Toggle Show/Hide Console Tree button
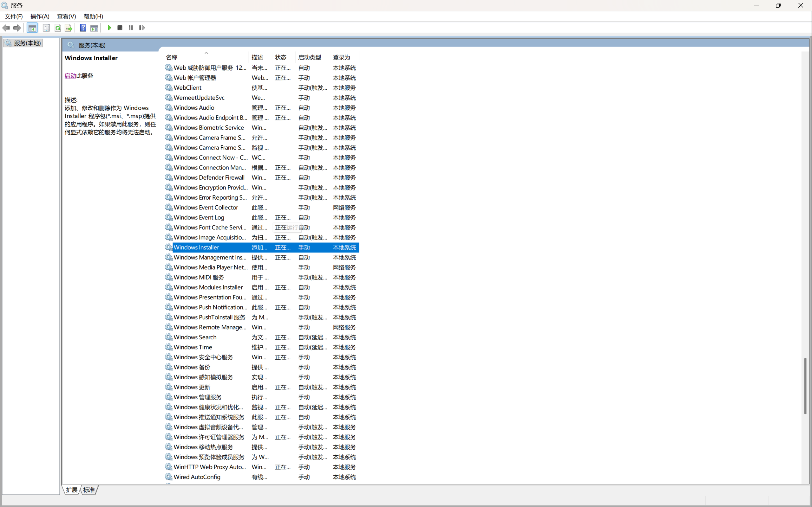812x507 pixels. [x=32, y=28]
